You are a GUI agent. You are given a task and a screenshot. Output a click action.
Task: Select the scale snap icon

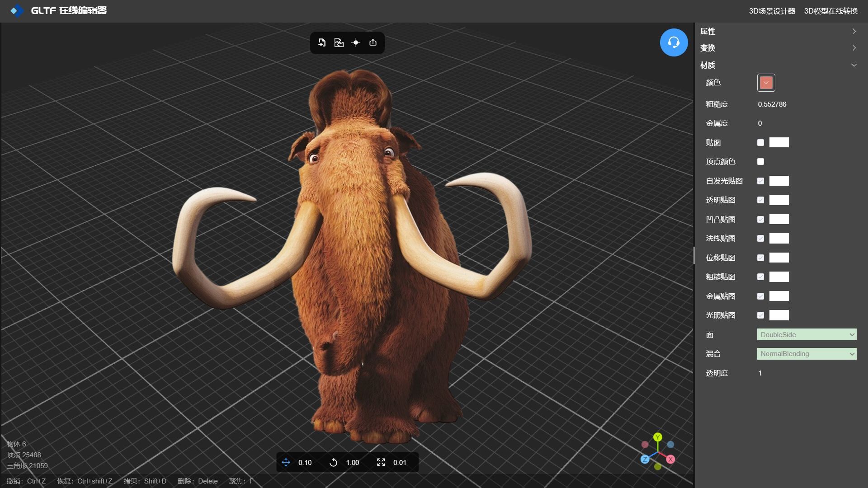point(381,462)
